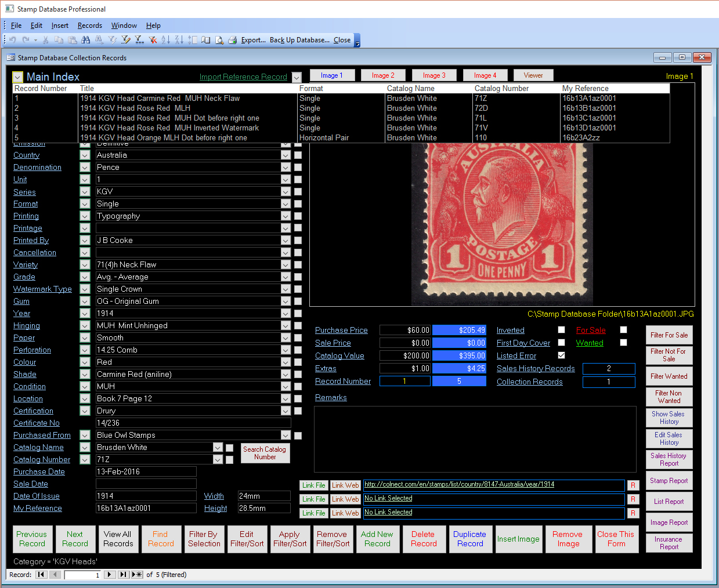
Task: Open Print Preview from the toolbar
Action: pos(219,40)
